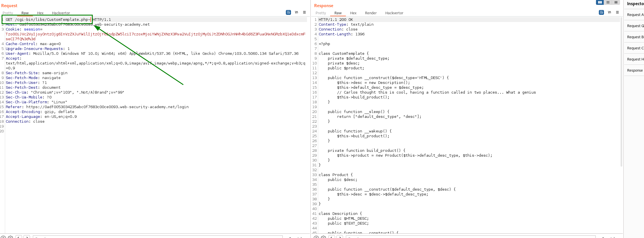
Task: Show non-printable characters in the Request pane
Action: pyautogui.click(x=296, y=12)
